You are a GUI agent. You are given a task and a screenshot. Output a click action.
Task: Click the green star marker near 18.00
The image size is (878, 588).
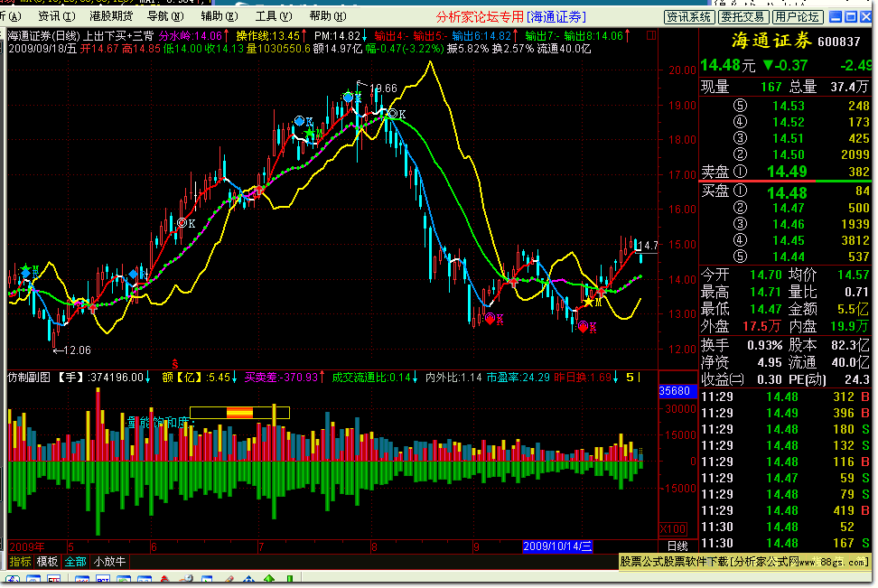tap(309, 133)
